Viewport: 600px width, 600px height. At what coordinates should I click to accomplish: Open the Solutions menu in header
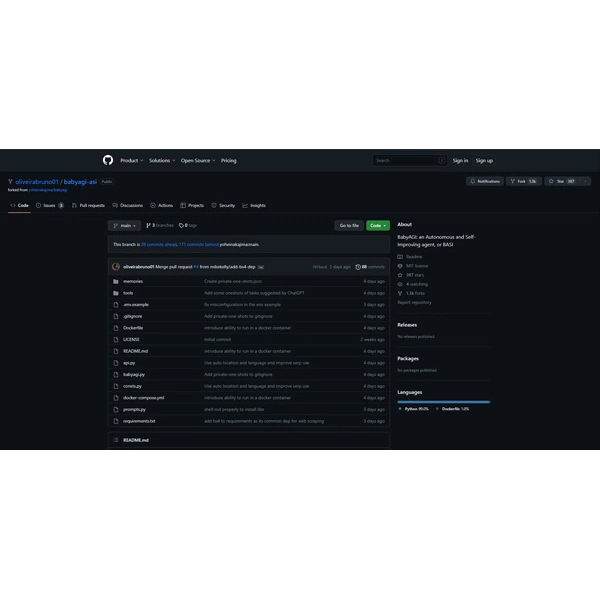tap(161, 160)
